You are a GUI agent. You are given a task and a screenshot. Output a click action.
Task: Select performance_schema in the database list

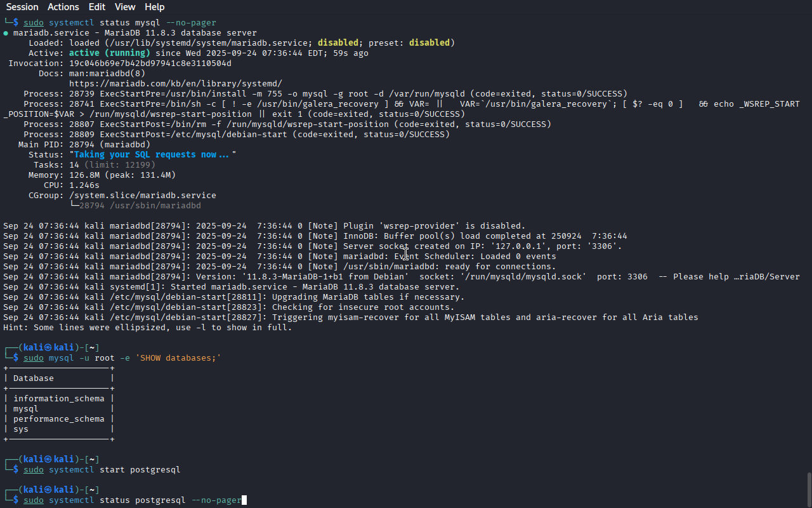tap(58, 419)
